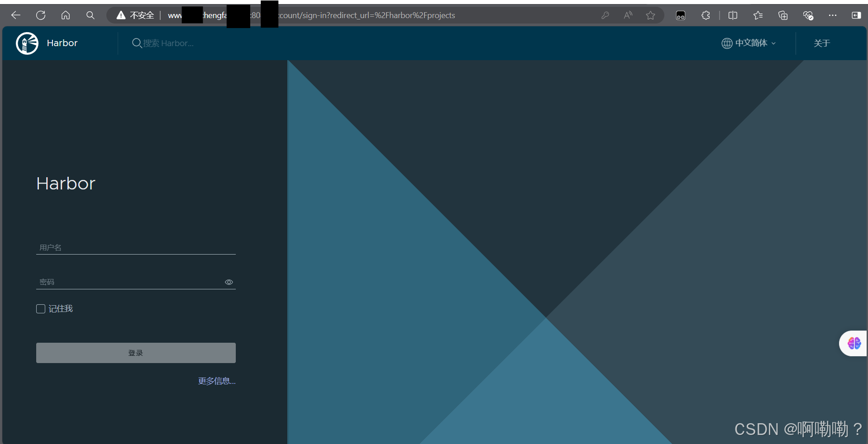Open the floating brain assistant icon

tap(854, 343)
